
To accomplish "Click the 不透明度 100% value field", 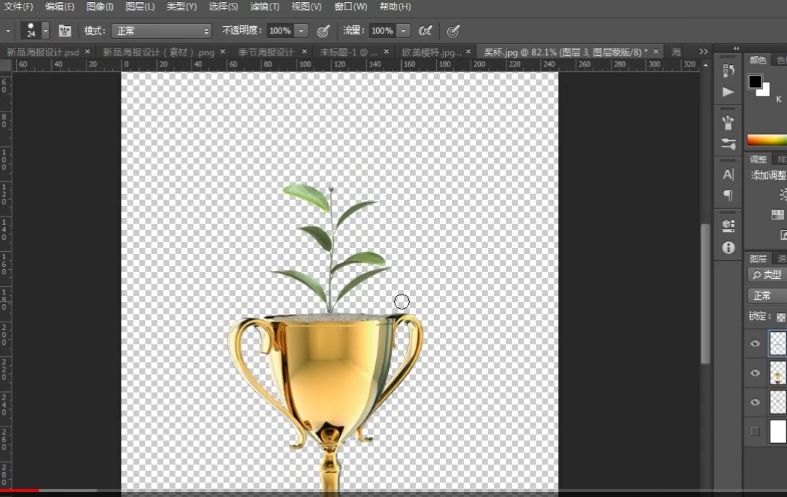I will 280,31.
